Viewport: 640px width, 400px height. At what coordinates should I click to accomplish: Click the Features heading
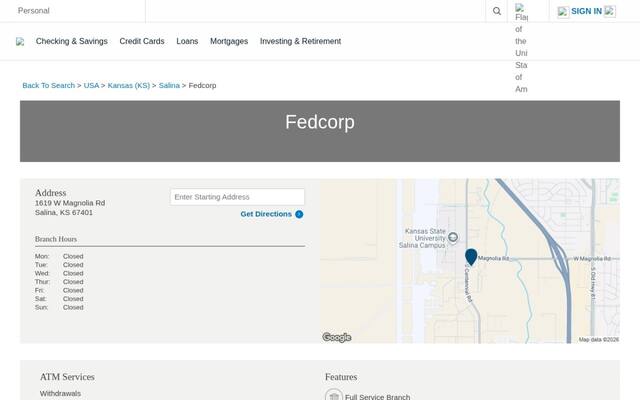click(x=341, y=377)
